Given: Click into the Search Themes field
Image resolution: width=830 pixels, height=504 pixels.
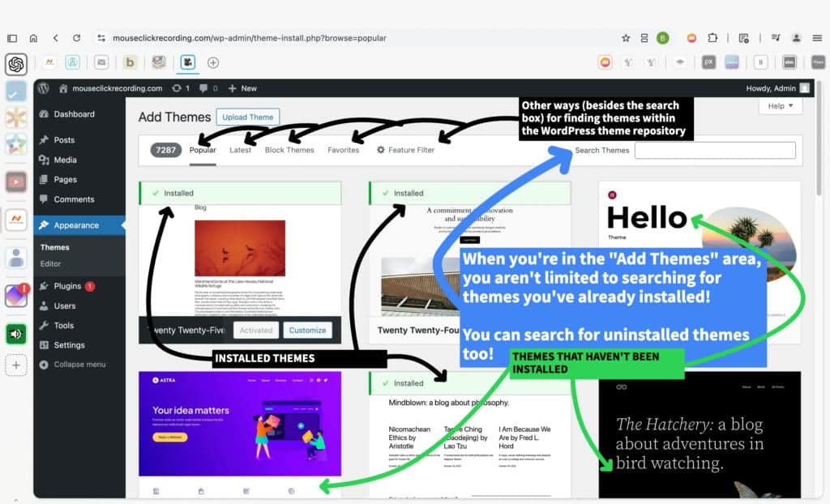Looking at the screenshot, I should coord(714,150).
